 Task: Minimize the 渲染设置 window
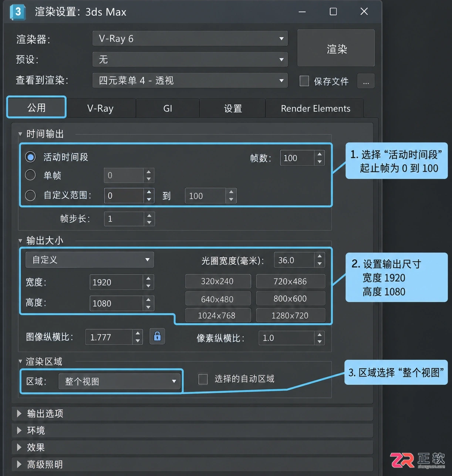(302, 11)
